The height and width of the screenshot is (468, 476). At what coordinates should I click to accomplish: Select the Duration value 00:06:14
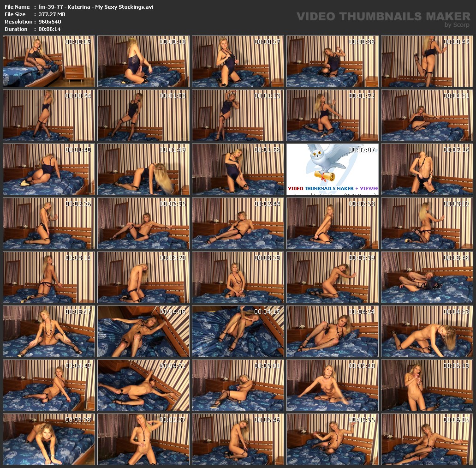(x=50, y=29)
